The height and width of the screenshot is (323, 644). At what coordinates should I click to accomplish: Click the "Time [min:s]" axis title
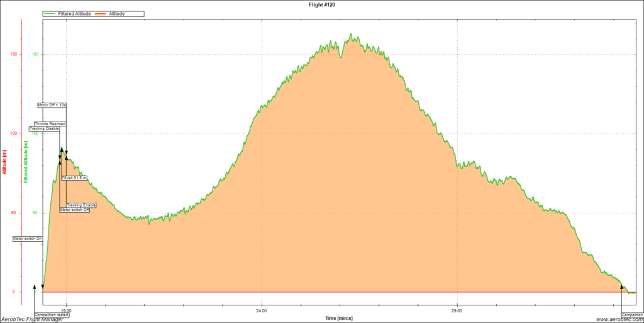click(x=339, y=319)
